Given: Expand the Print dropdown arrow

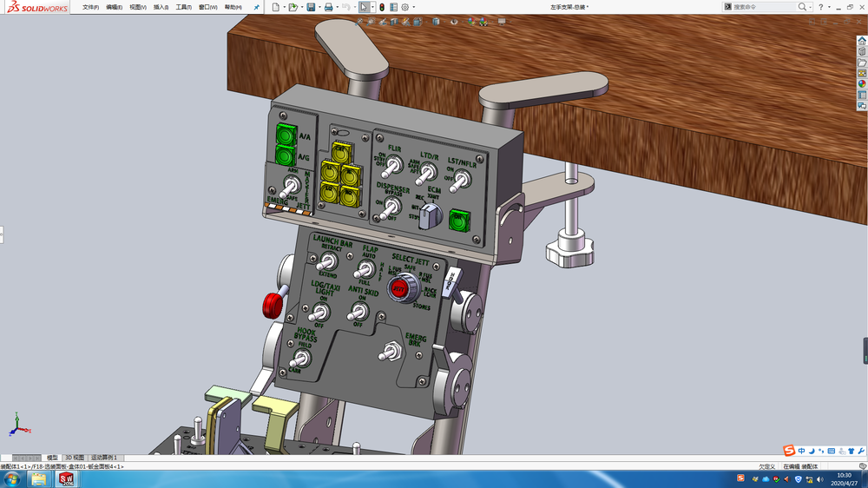Looking at the screenshot, I should click(337, 7).
